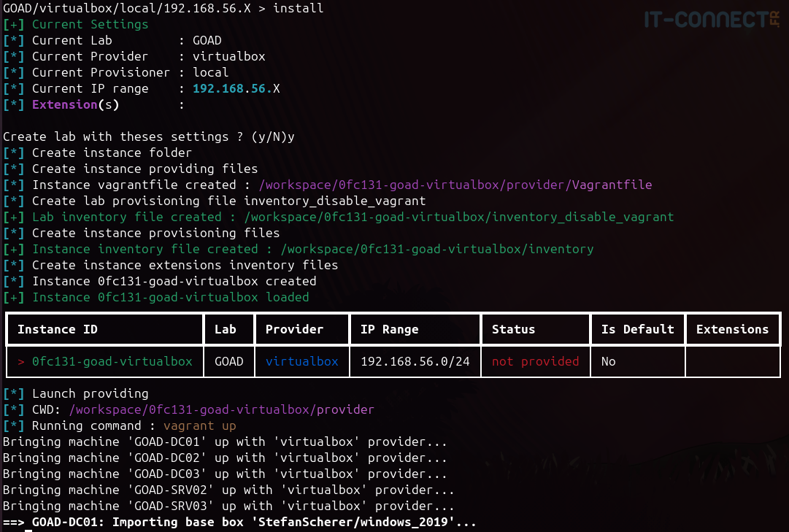789x532 pixels.
Task: Click the 'No' value under Is Default
Action: coord(608,361)
